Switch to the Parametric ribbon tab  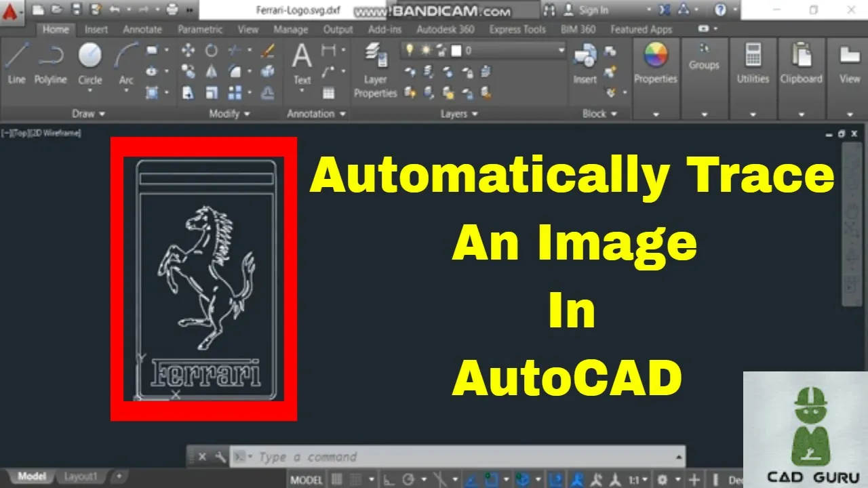200,30
